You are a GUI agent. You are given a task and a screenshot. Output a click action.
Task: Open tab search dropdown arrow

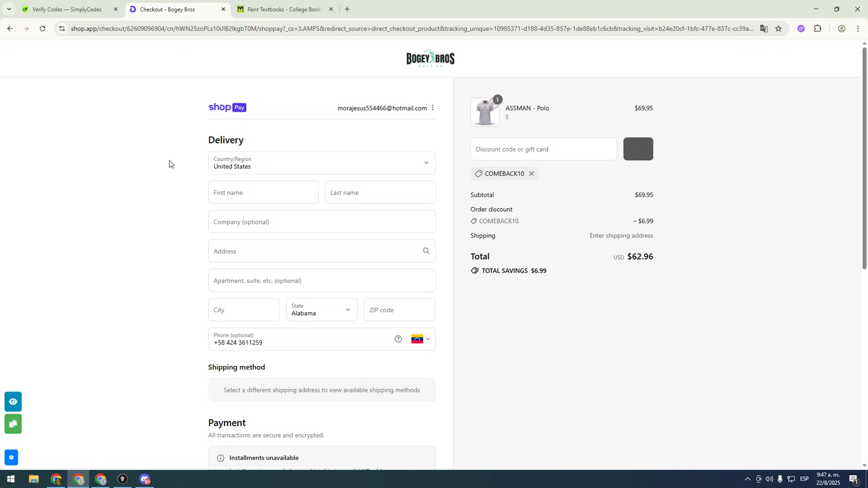pos(9,9)
